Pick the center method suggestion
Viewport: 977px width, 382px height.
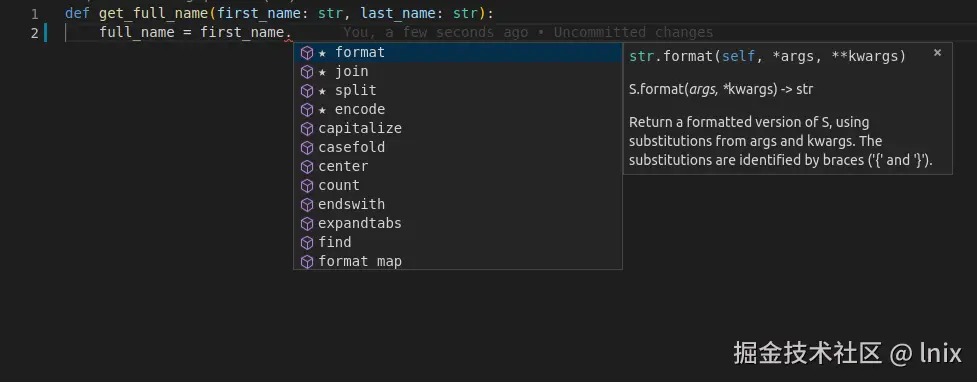[x=458, y=166]
